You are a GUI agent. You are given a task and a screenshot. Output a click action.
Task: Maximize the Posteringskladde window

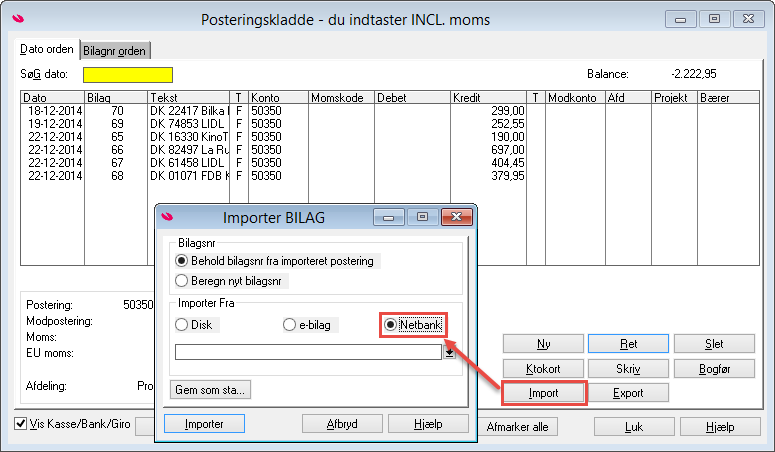tap(714, 20)
